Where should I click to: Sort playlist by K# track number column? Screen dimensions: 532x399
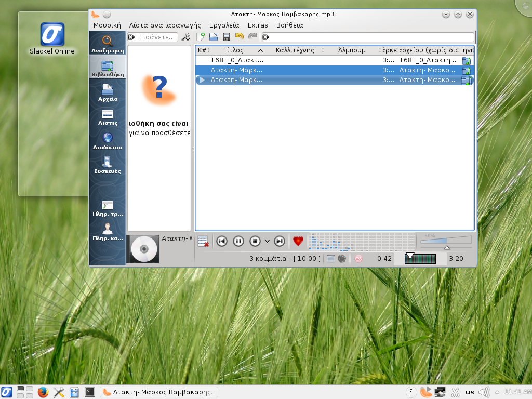click(x=202, y=50)
